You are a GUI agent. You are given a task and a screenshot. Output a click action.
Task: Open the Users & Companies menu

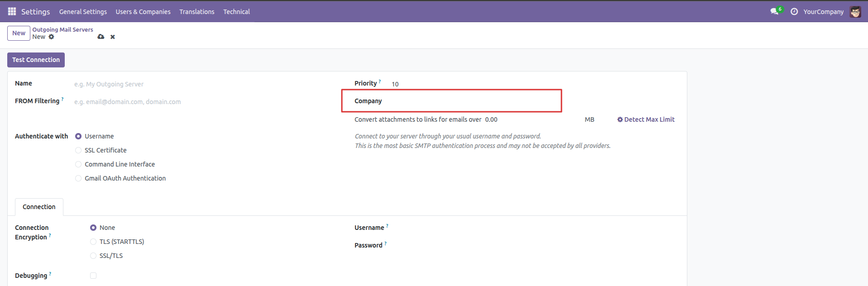click(x=143, y=12)
